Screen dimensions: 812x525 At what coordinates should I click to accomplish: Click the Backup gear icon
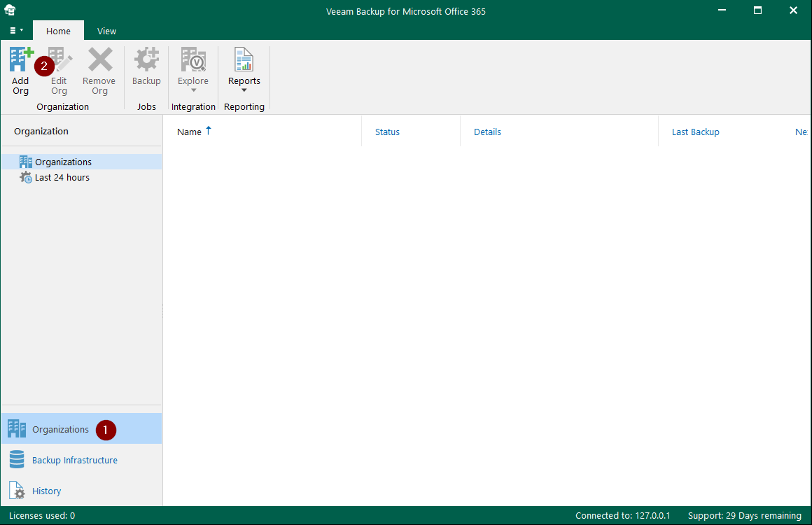point(146,59)
